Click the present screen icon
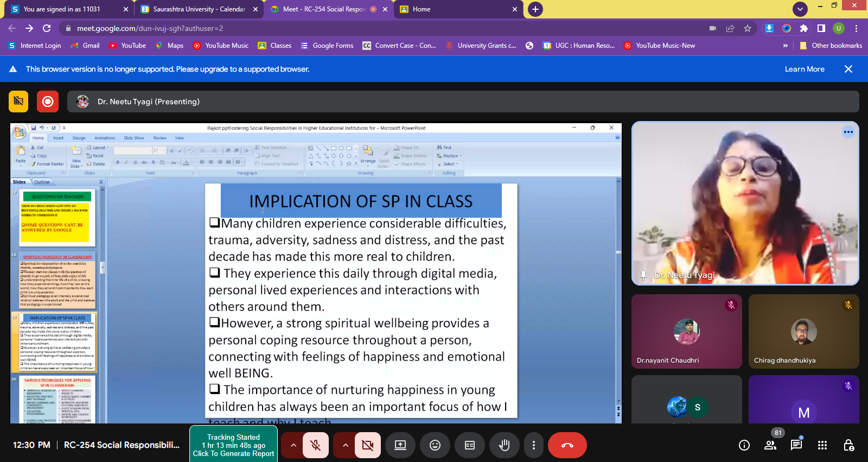 (x=400, y=445)
